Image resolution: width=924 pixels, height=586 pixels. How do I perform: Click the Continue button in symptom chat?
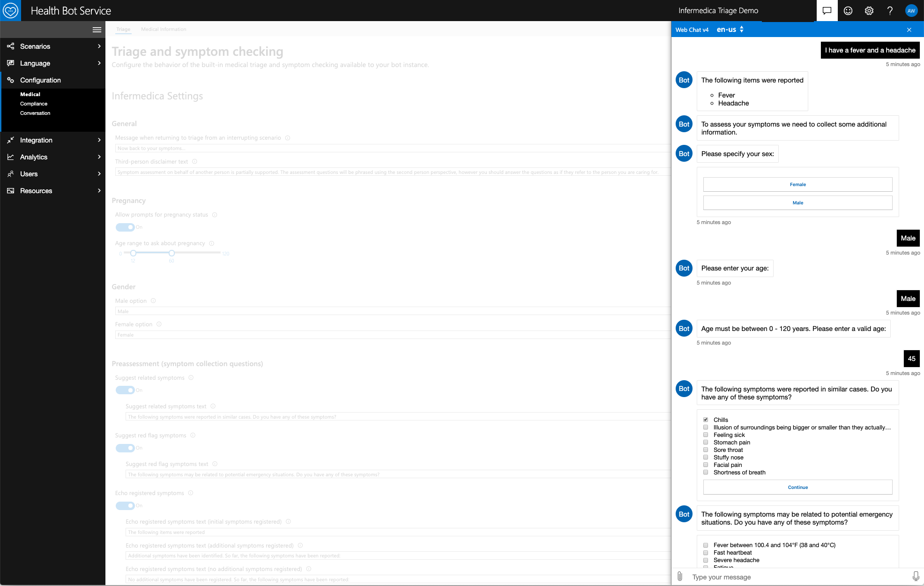click(797, 487)
